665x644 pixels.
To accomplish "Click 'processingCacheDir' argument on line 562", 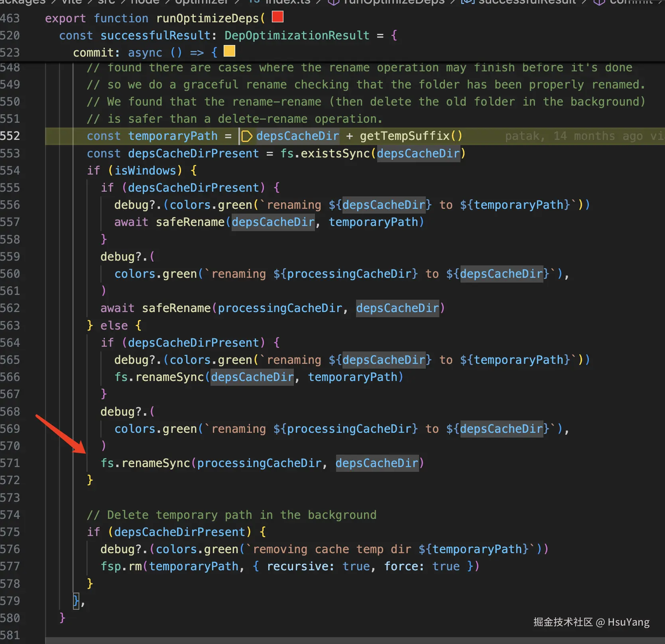I will (x=280, y=308).
